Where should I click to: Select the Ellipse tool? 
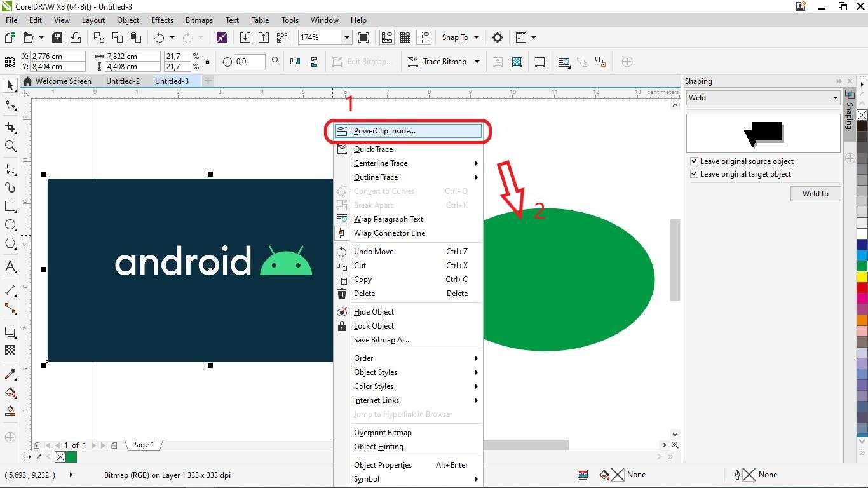point(10,224)
